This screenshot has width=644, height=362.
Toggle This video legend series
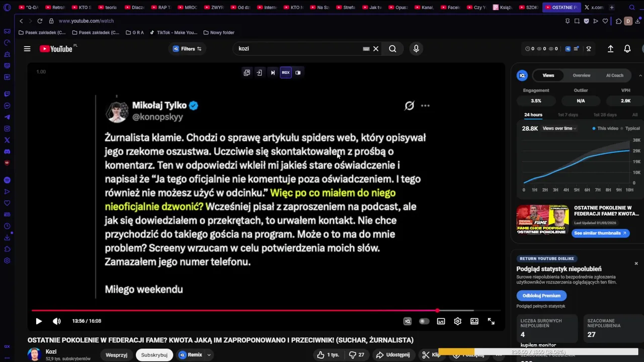point(605,129)
